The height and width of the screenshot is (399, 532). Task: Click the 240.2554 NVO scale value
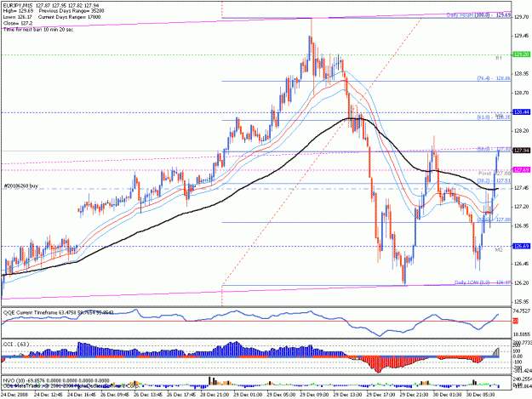pos(523,379)
